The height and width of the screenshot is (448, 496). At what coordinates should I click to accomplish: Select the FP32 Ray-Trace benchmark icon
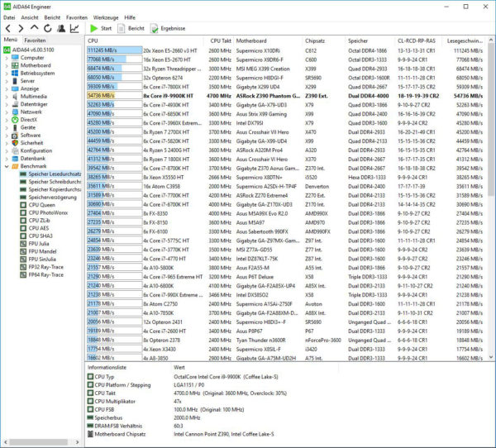tap(23, 267)
